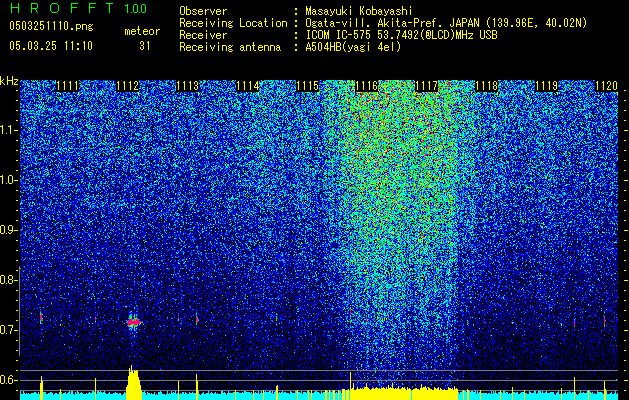Screen dimensions: 629x400
Task: Click the tall yellow power peak under 1112
Action: [134, 382]
